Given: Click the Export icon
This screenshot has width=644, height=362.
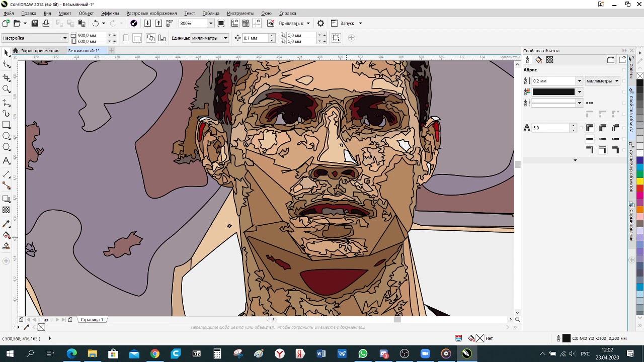Looking at the screenshot, I should (x=158, y=23).
